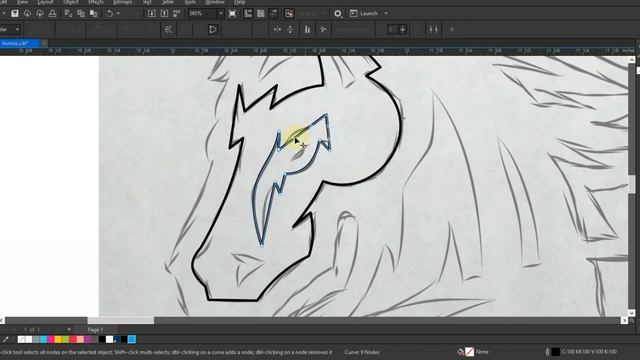Click the plus Quick customize icon
Viewport: 640px width, 360px height.
(452, 29)
